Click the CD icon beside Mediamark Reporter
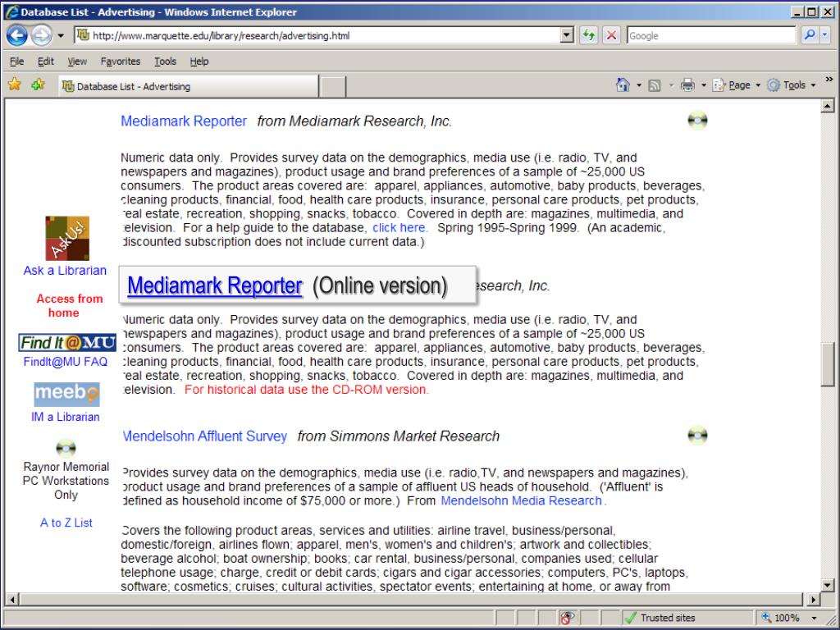 tap(697, 120)
